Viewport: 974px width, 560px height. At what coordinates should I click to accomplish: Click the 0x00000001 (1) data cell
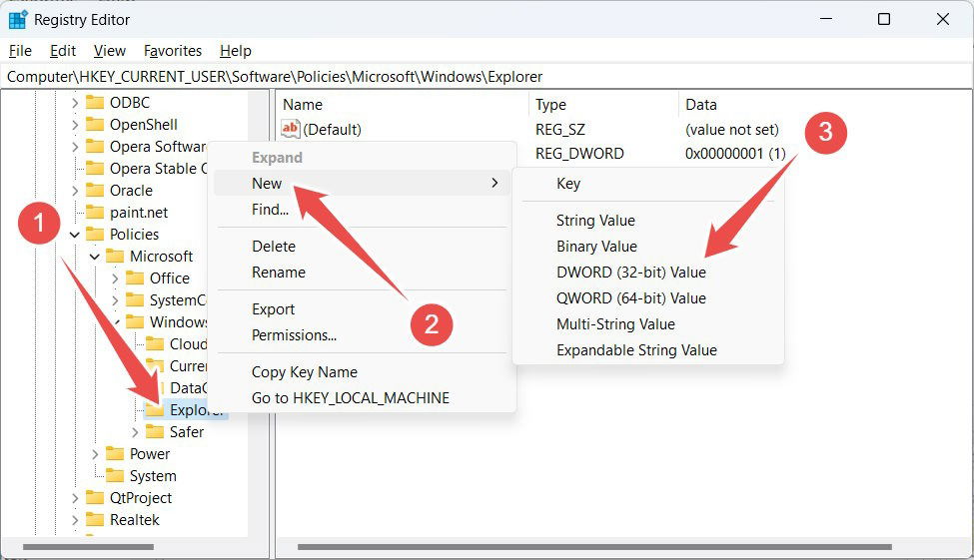(735, 154)
